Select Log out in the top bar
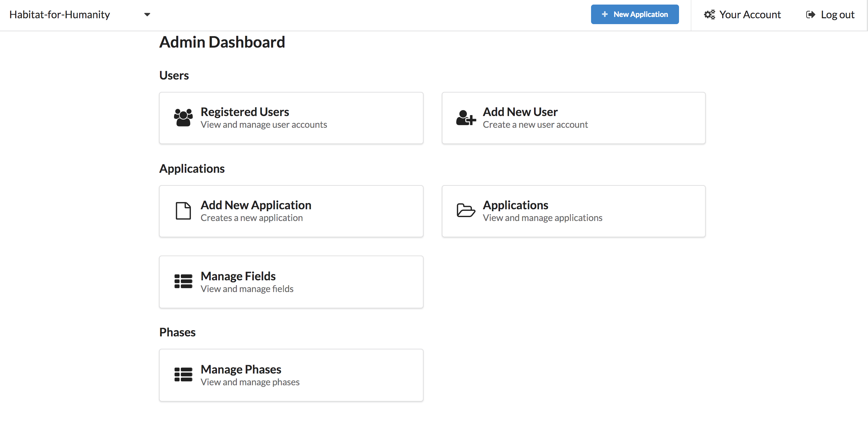868x427 pixels. coord(837,15)
